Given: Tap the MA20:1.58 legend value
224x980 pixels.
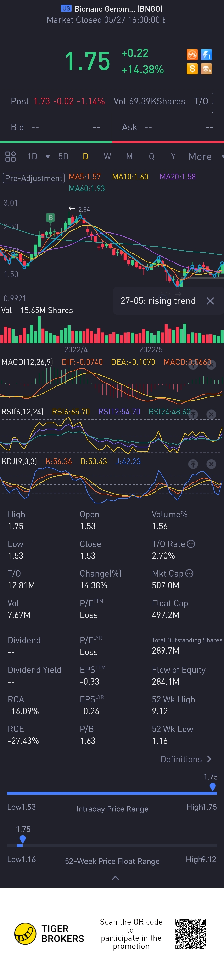Looking at the screenshot, I should [178, 177].
